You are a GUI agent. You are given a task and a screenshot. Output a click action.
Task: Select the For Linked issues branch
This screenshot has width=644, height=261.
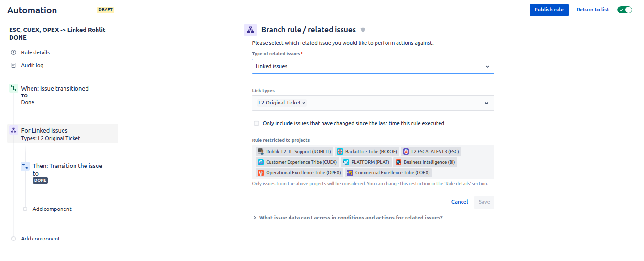(63, 134)
